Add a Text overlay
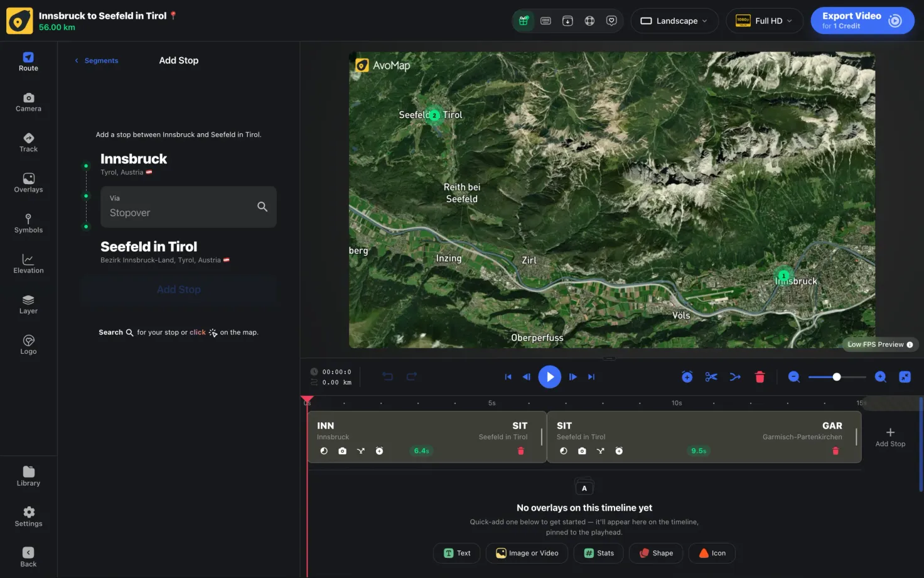 click(x=457, y=553)
